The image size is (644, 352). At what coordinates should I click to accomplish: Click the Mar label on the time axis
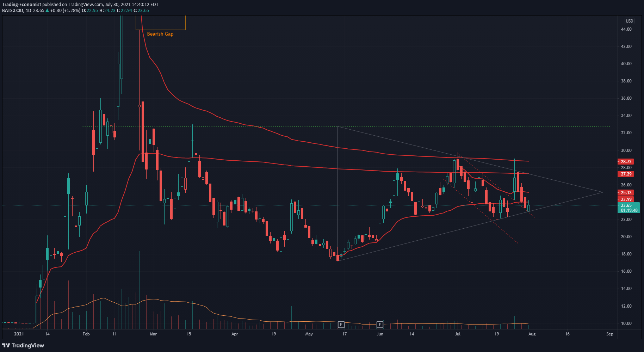[x=153, y=334]
